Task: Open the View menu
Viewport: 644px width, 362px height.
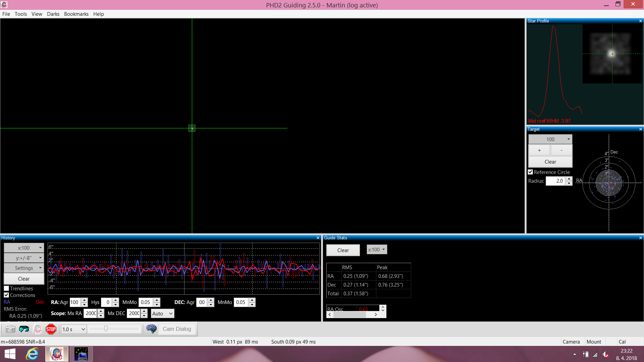Action: [37, 14]
